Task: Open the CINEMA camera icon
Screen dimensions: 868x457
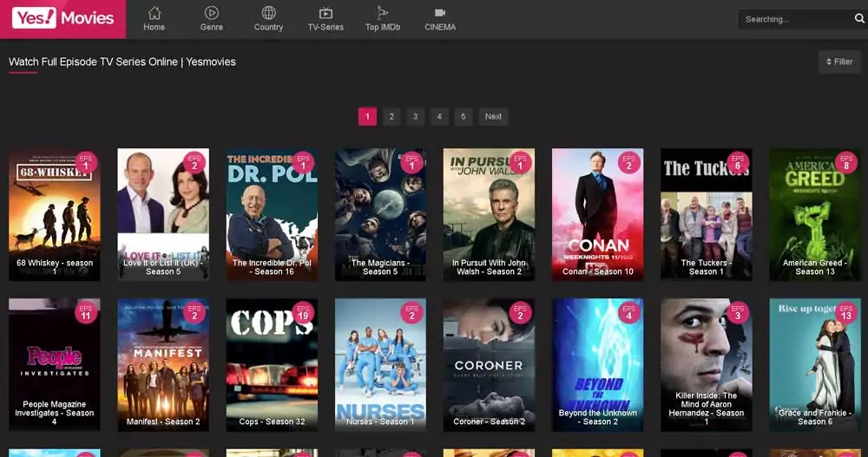Action: 440,13
